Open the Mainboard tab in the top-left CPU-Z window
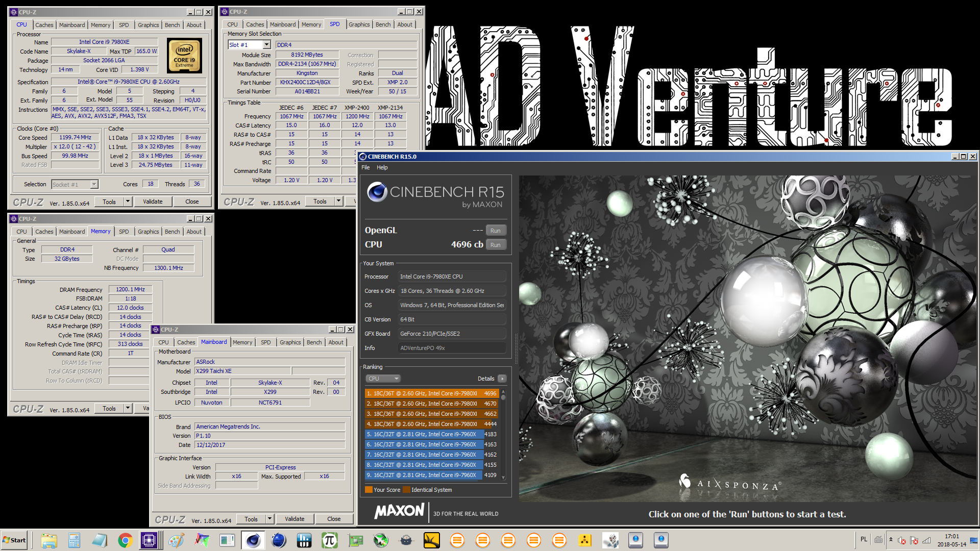Viewport: 980px width, 551px height. point(72,25)
